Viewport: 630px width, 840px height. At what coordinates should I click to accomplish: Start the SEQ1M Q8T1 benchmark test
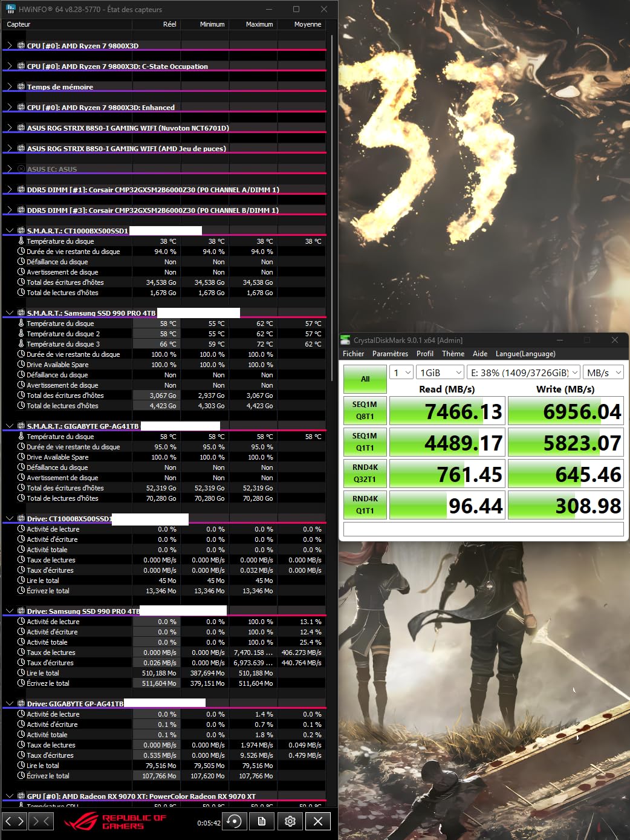point(365,411)
